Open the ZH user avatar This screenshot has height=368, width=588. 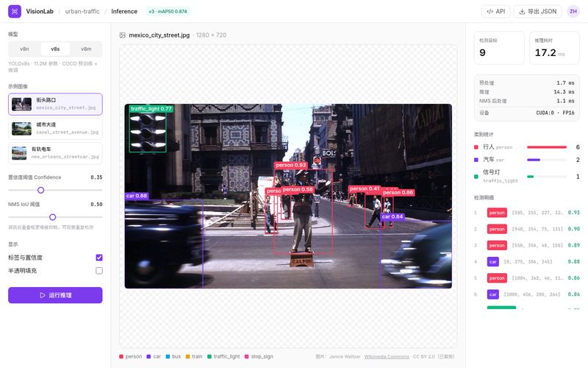tap(573, 11)
